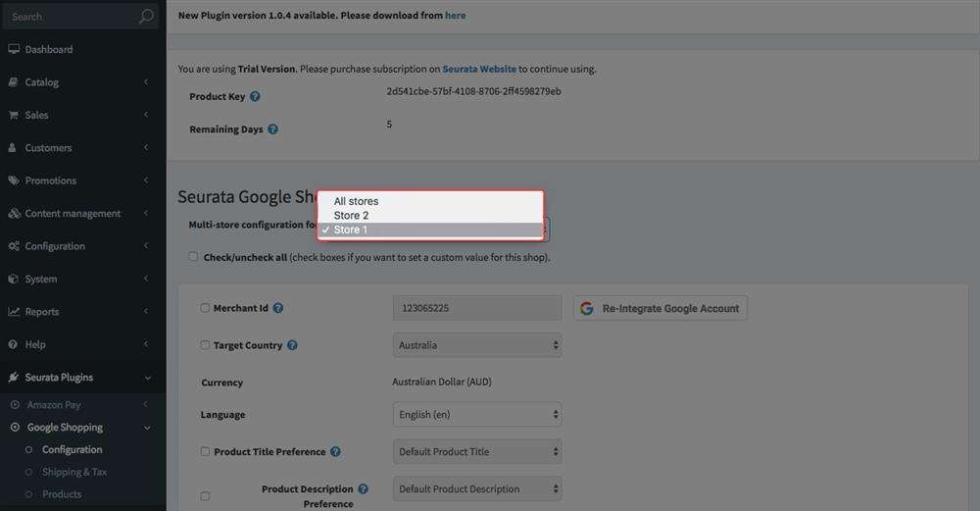Click the Configuration gears icon
This screenshot has height=511, width=980.
(x=14, y=246)
